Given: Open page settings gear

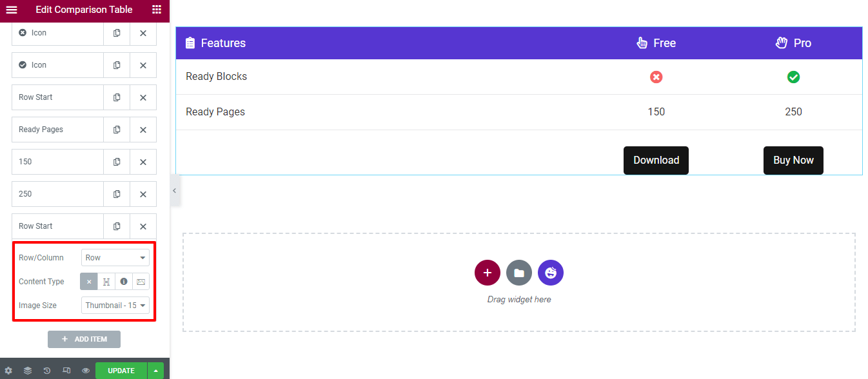Looking at the screenshot, I should [x=8, y=371].
